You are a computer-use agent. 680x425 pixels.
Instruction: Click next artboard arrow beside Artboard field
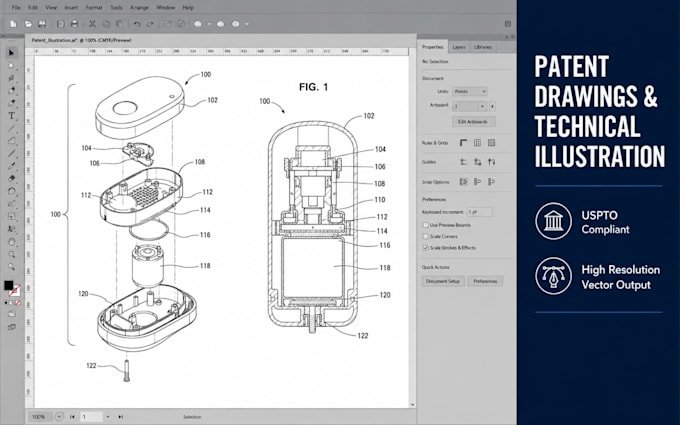[x=492, y=106]
